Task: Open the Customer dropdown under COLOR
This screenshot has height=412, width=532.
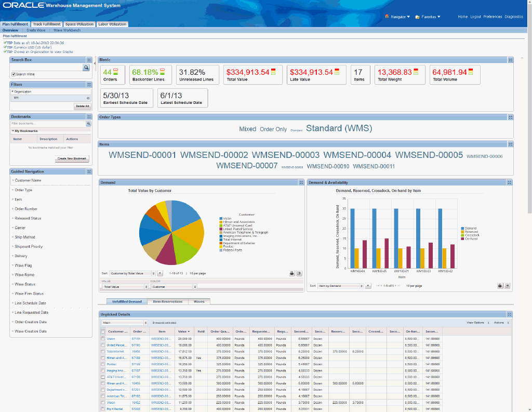Action: click(174, 287)
